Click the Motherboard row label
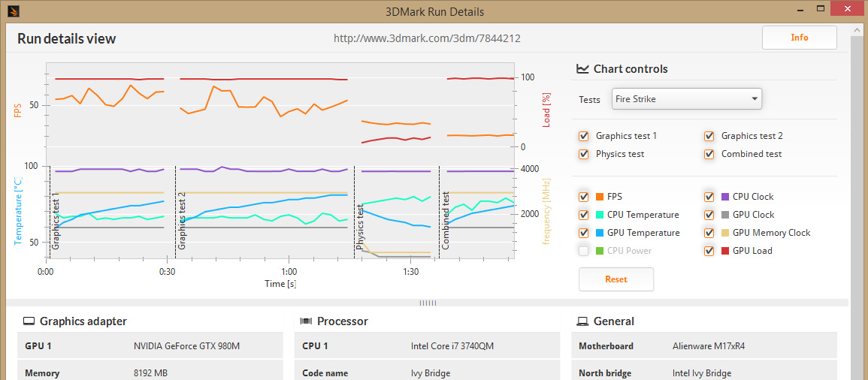 (x=606, y=346)
